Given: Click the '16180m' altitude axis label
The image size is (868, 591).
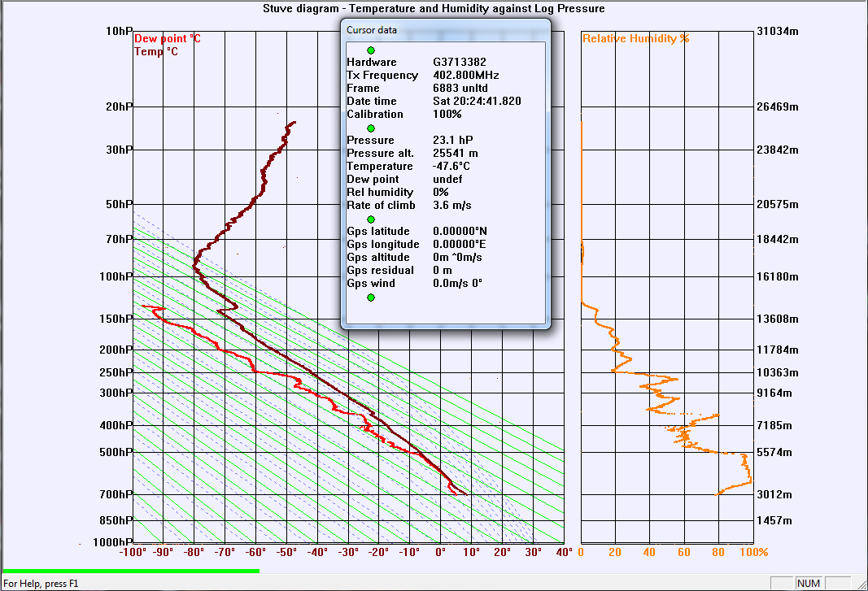Looking at the screenshot, I should coord(778,276).
